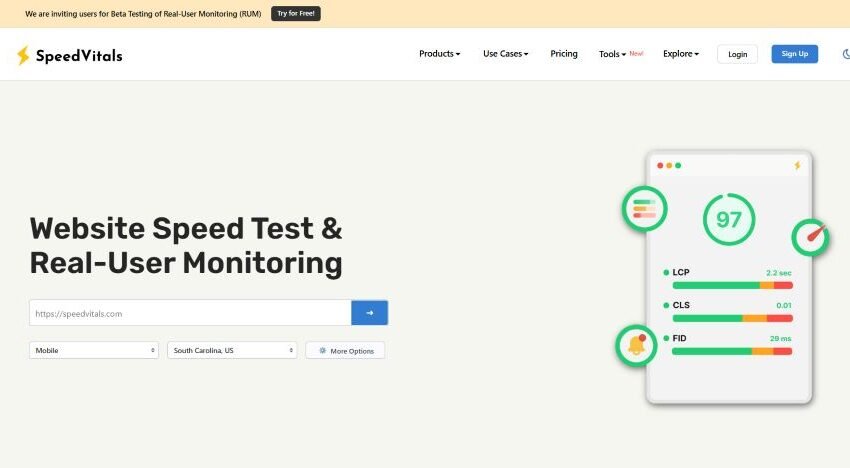Click the "0.01" CLS value
The image size is (850, 468).
(784, 305)
